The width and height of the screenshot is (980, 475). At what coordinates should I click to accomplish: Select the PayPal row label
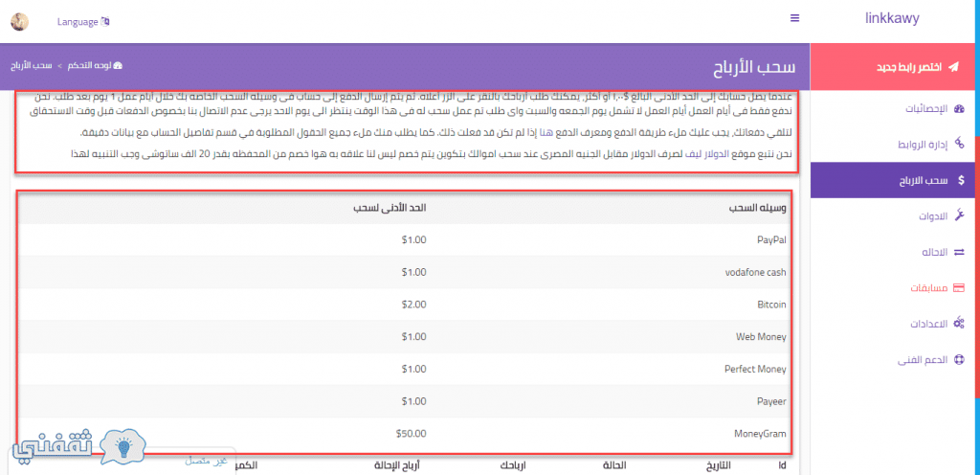771,240
